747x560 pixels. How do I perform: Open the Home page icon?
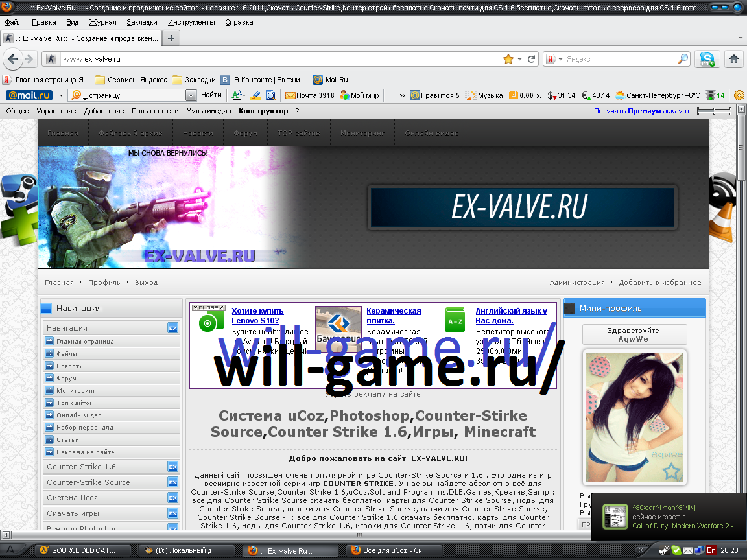(733, 59)
